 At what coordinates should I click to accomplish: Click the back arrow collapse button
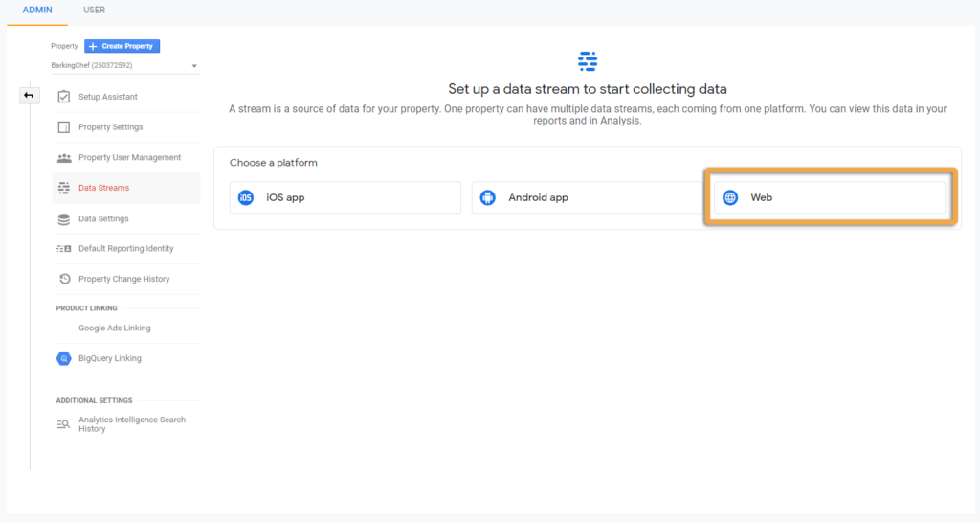(29, 96)
